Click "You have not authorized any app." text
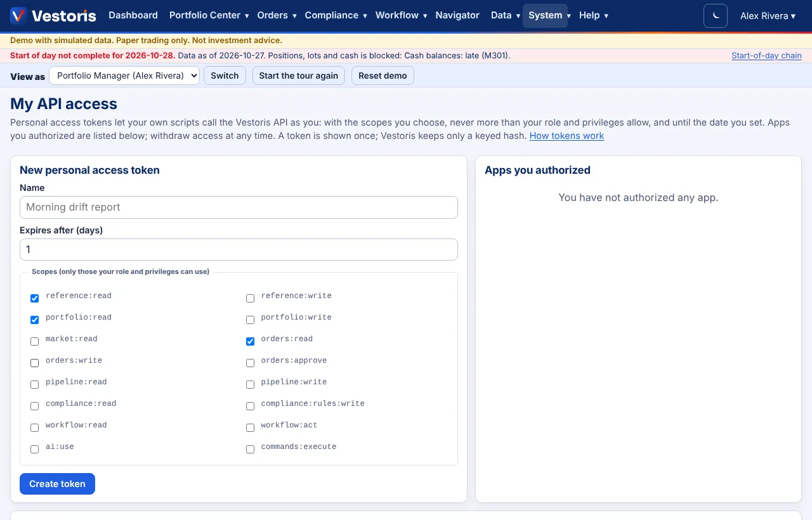The image size is (812, 520). (x=638, y=198)
